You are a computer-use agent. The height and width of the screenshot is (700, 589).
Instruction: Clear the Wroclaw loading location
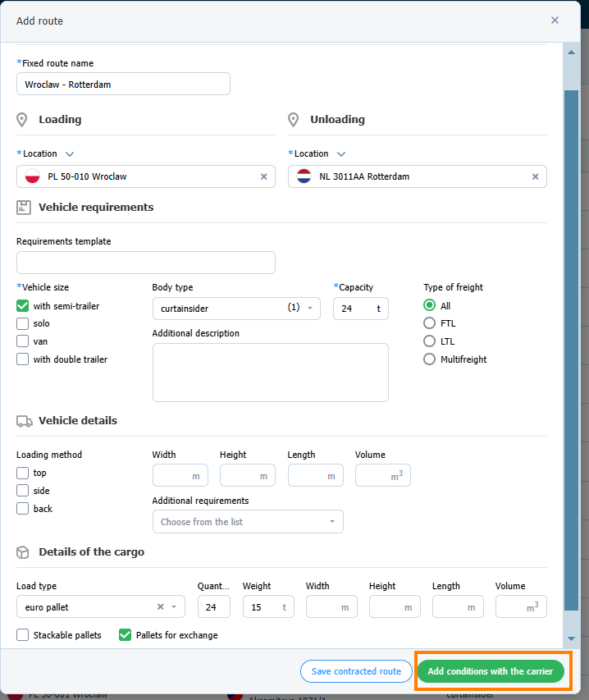263,176
